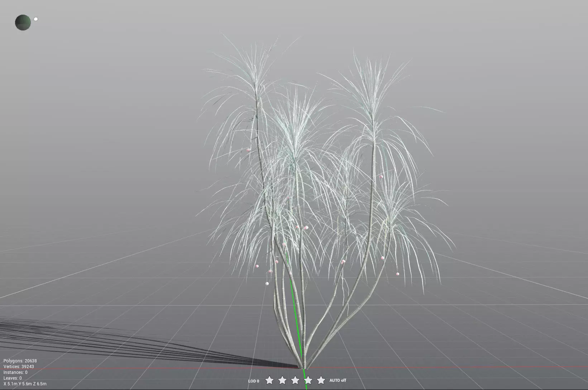This screenshot has height=390, width=588.
Task: Select the second LOD star
Action: tap(282, 380)
